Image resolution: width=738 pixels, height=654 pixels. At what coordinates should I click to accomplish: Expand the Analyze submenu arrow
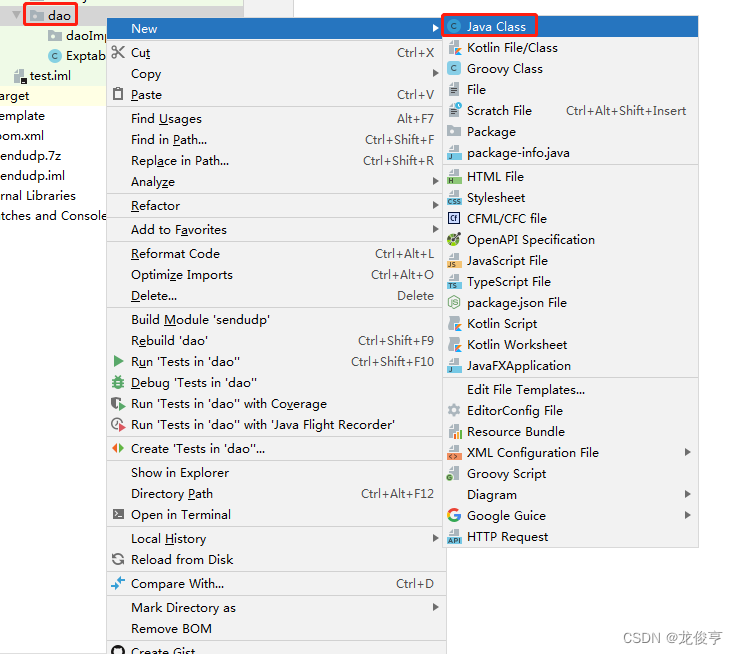pos(435,181)
